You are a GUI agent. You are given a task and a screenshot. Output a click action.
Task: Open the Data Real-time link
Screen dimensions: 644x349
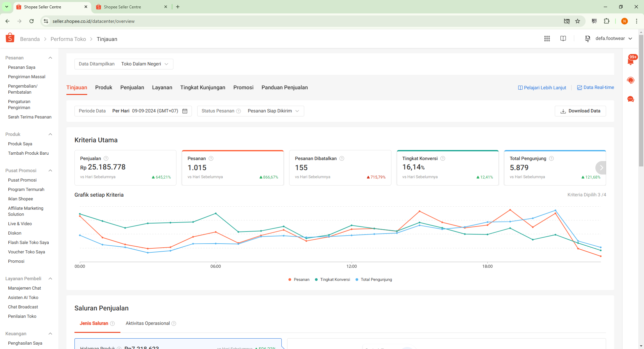595,88
